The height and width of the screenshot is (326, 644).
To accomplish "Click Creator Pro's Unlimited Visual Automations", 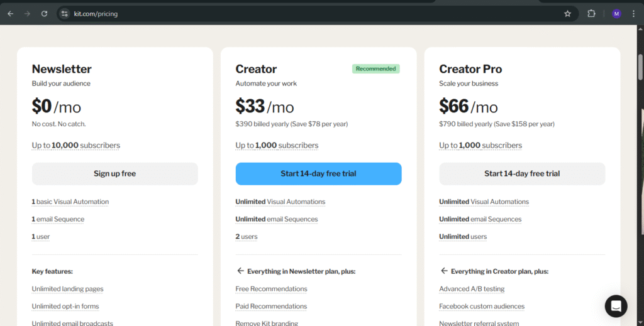I will (484, 202).
